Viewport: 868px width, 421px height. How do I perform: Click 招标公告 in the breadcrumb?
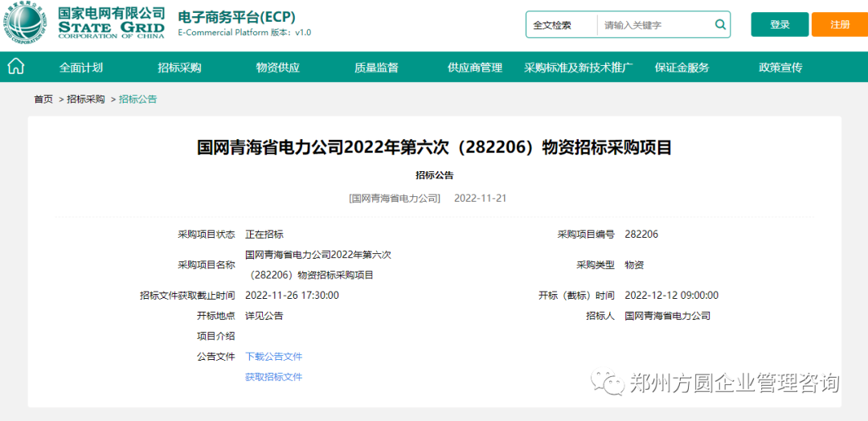coord(138,100)
